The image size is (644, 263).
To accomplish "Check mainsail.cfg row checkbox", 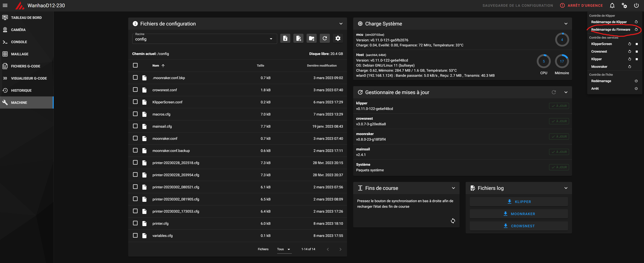I will pyautogui.click(x=135, y=126).
